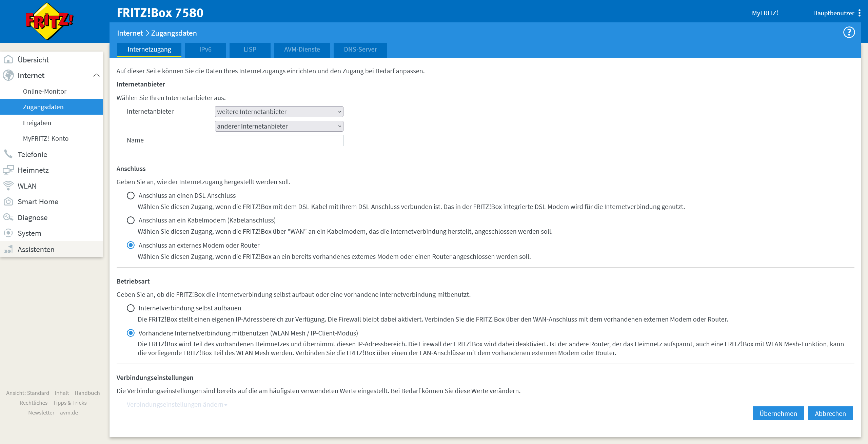Open the Inhalt footer link
This screenshot has width=868, height=444.
(62, 393)
